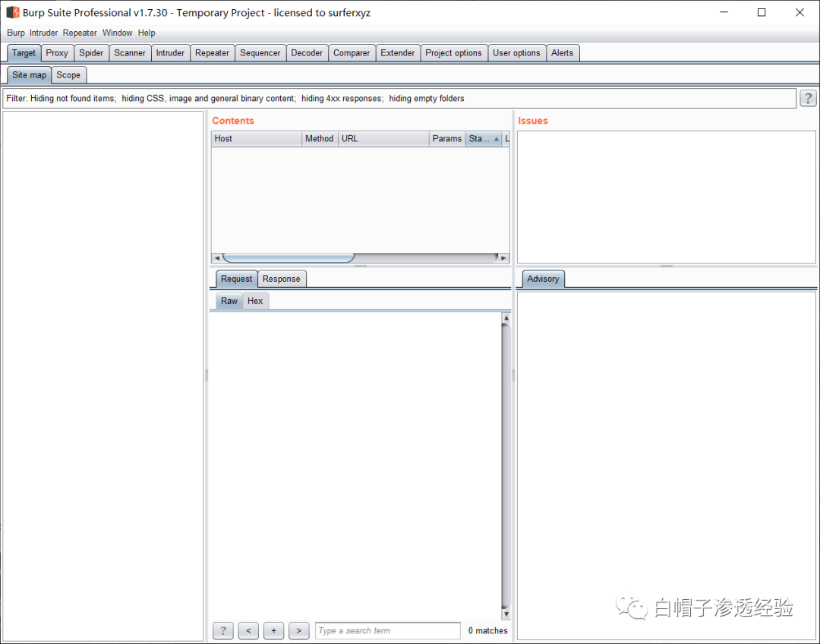Sort Contents by URL column
The width and height of the screenshot is (820, 644).
pos(383,139)
